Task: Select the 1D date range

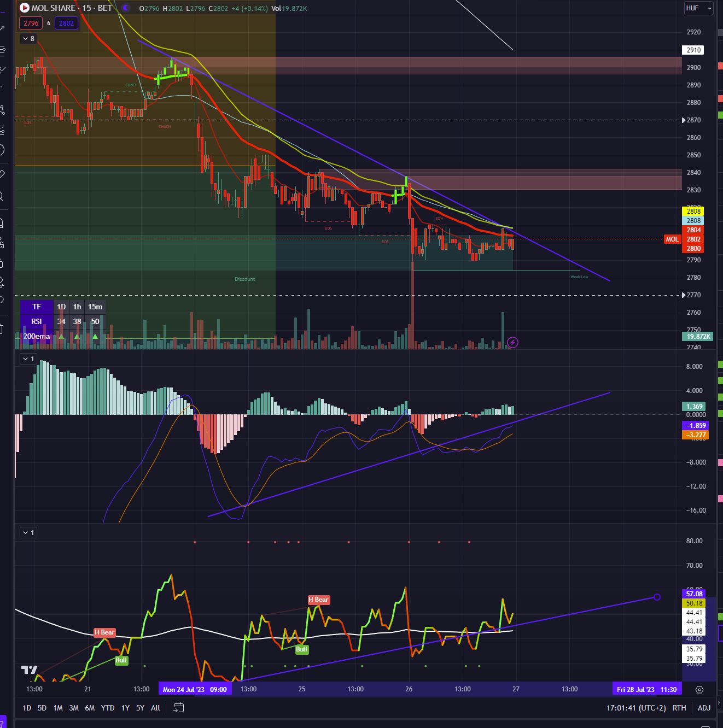Action: coord(27,708)
